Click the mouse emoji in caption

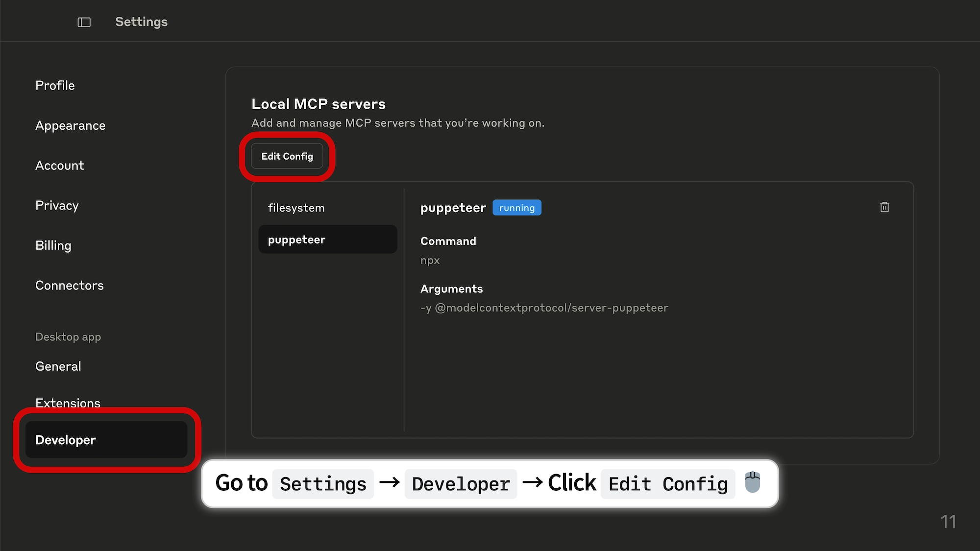752,482
